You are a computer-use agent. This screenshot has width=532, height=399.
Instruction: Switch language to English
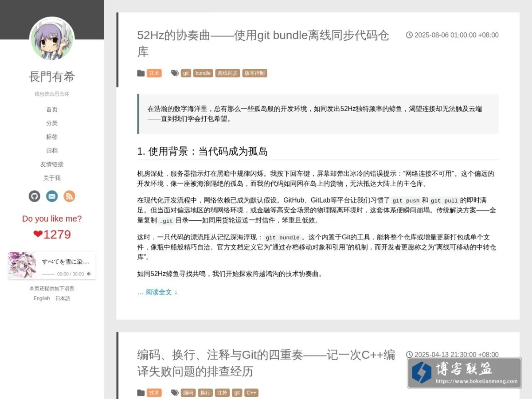[42, 298]
